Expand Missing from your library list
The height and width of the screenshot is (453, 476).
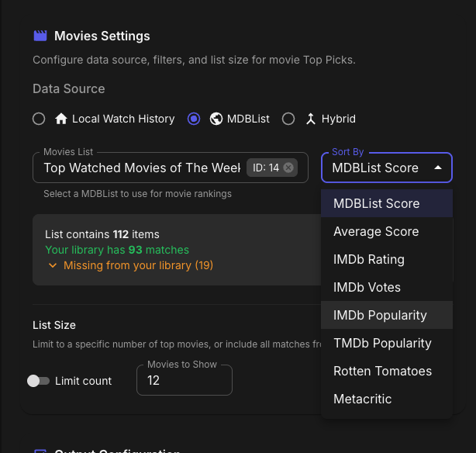(53, 265)
